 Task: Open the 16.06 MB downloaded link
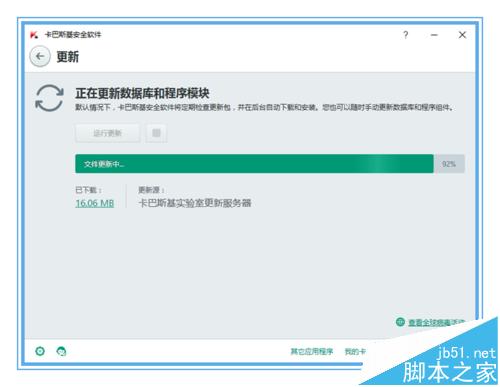coord(95,203)
